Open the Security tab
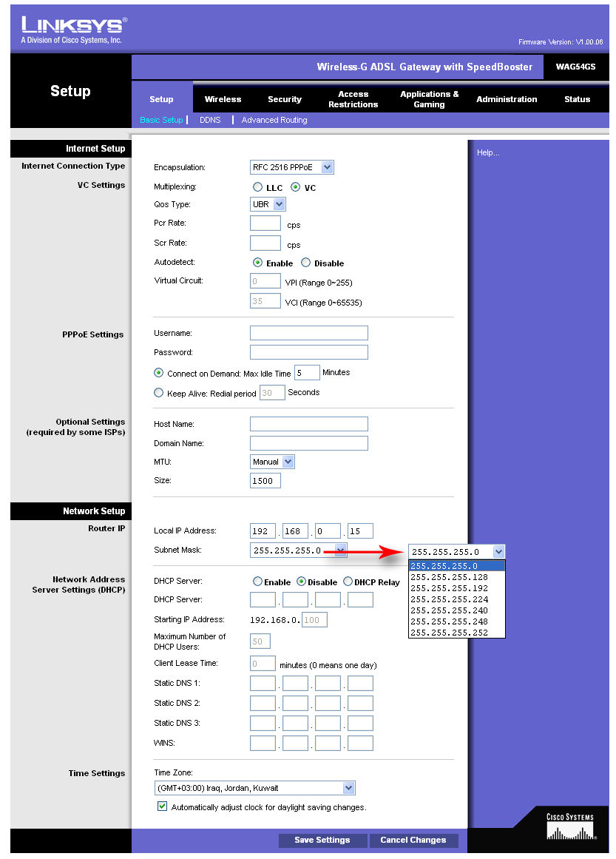The image size is (616, 859). 285,99
